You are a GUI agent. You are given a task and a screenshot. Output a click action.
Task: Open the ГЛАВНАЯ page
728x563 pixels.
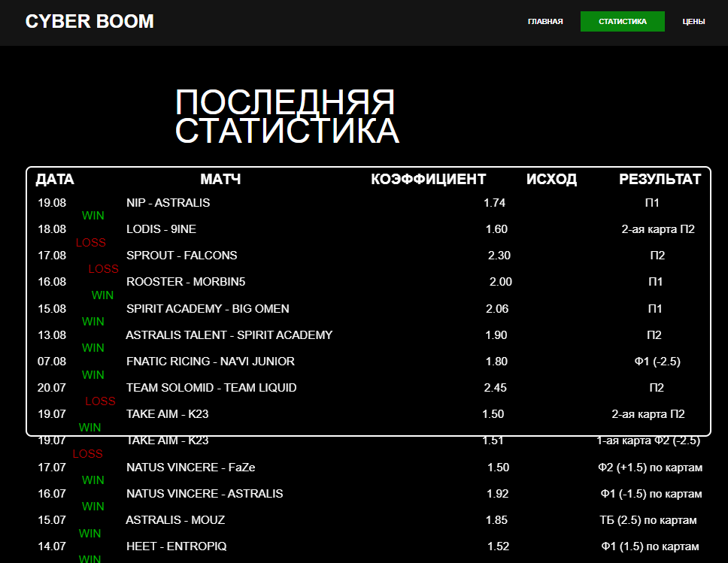point(545,21)
